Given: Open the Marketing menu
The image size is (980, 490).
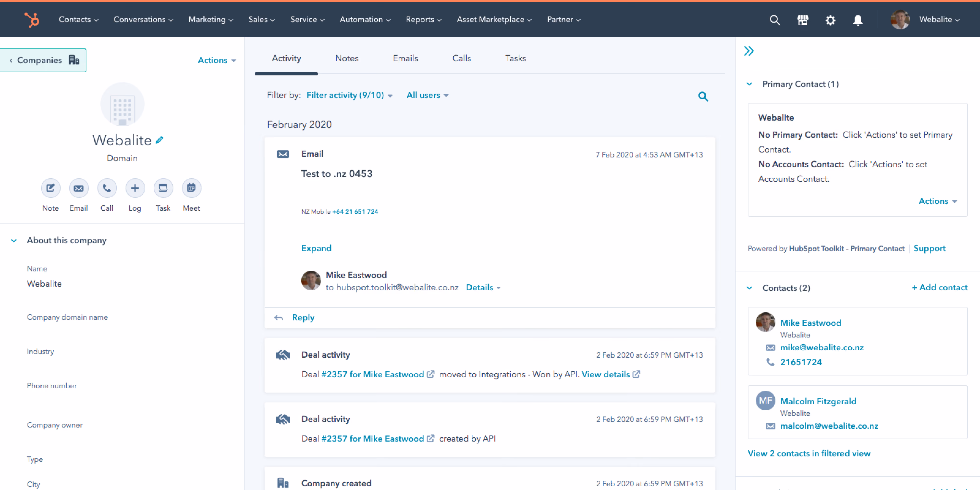Looking at the screenshot, I should point(211,19).
